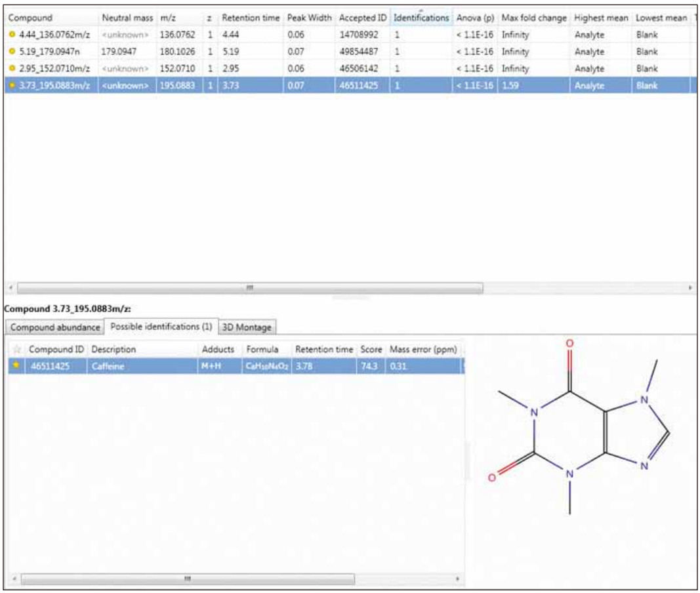Select the 5.19_179.0947n compound row
The image size is (700, 593).
52,51
